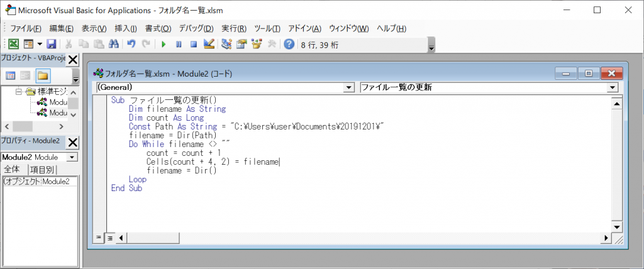Open the Insert object dropdown arrow in toolbar
Image resolution: width=644 pixels, height=269 pixels.
(x=40, y=45)
